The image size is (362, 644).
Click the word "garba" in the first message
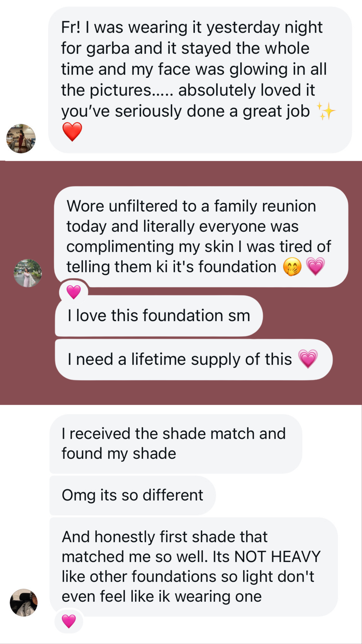pos(108,48)
